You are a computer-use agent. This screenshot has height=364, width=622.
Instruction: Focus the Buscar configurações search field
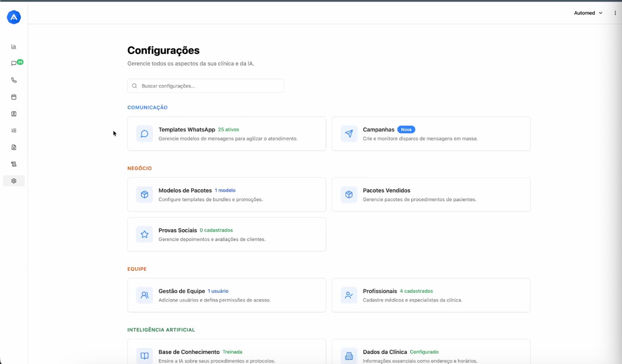[206, 86]
